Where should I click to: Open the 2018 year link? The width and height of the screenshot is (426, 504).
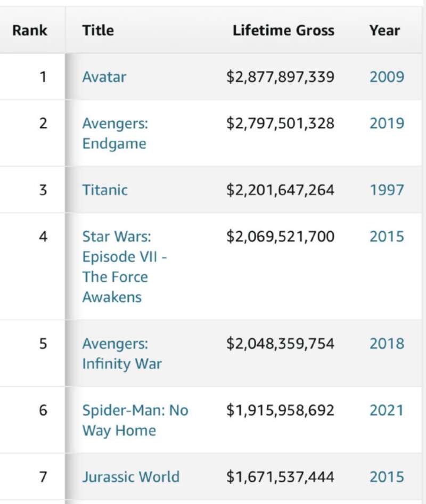point(387,343)
